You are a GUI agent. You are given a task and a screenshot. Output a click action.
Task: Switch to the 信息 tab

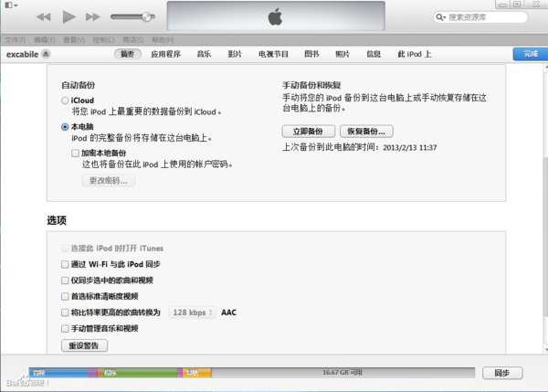pyautogui.click(x=374, y=54)
